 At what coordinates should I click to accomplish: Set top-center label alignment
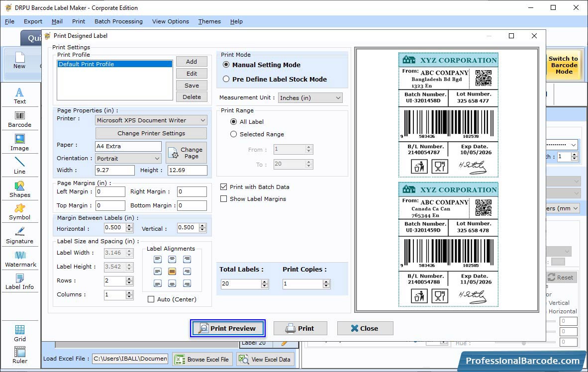(x=172, y=259)
